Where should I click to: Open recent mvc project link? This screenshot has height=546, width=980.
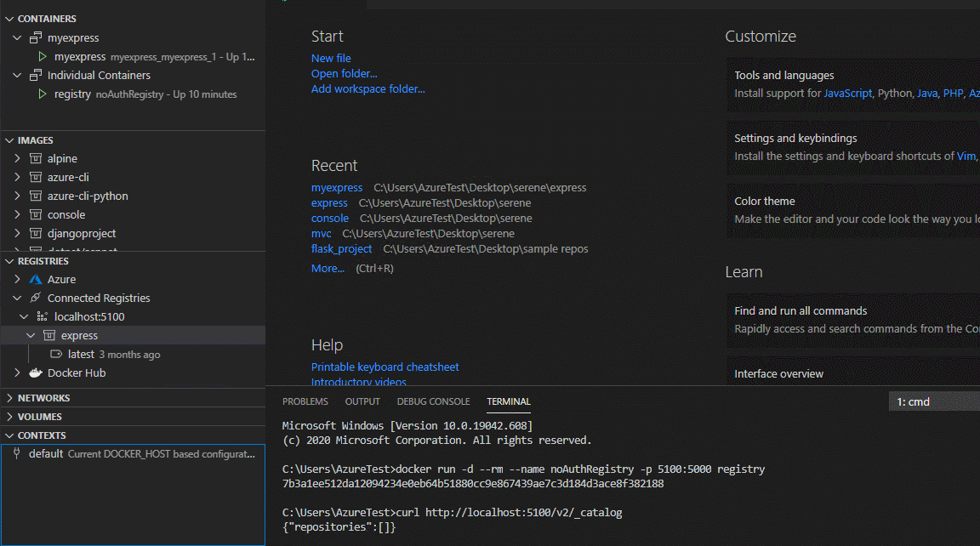pos(322,234)
